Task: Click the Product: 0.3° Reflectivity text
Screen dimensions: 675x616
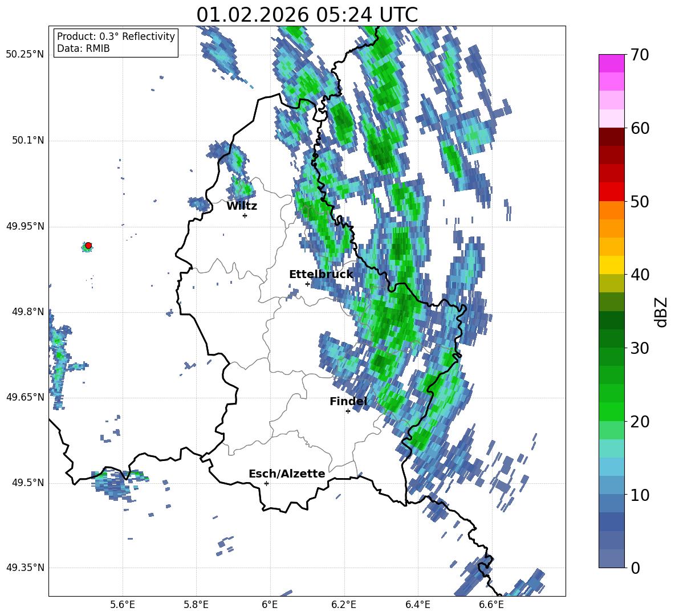Action: pos(116,36)
